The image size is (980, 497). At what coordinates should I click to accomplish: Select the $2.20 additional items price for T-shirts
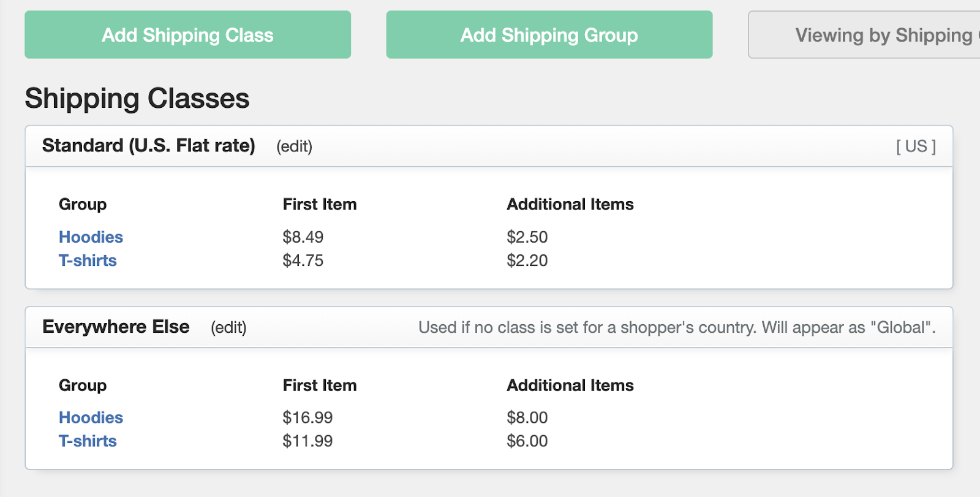527,260
